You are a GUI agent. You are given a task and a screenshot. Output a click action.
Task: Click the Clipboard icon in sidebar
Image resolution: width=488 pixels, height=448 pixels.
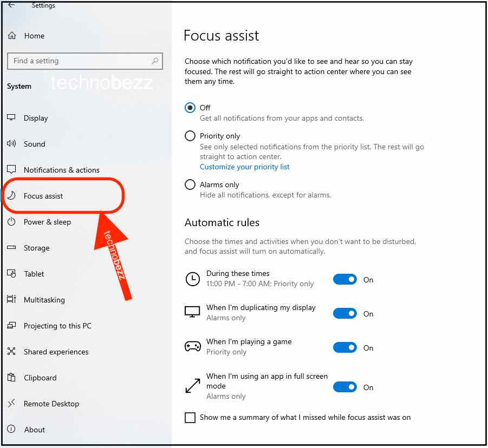[11, 377]
